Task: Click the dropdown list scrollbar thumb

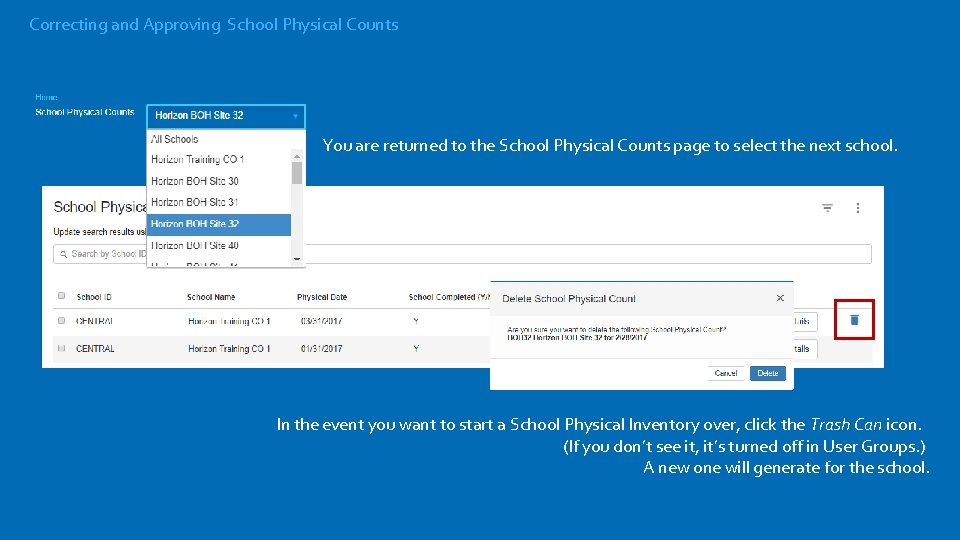Action: point(297,173)
